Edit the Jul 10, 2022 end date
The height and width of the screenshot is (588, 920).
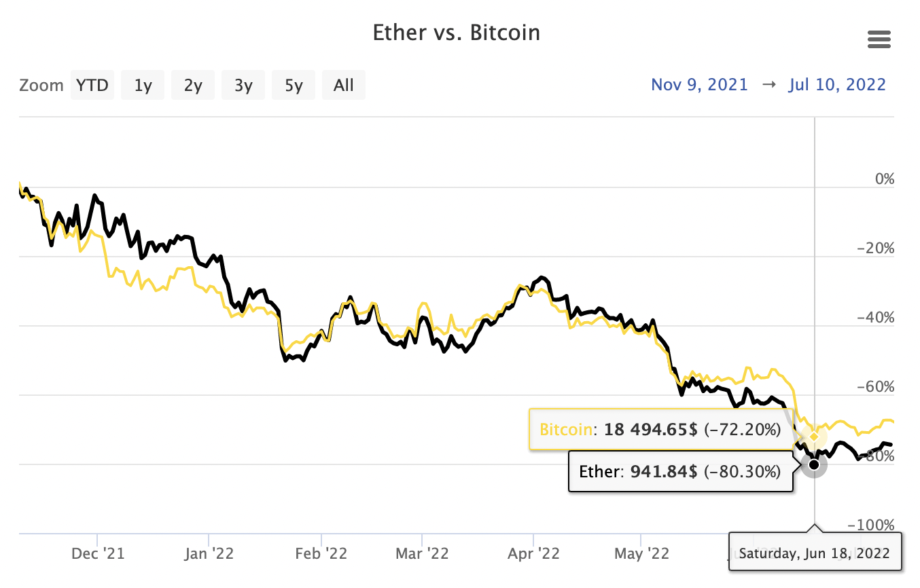coord(837,85)
